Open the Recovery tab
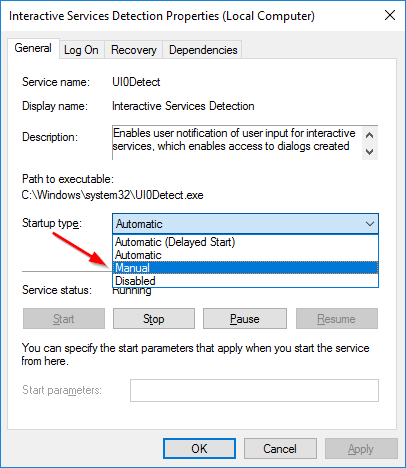 (x=133, y=50)
